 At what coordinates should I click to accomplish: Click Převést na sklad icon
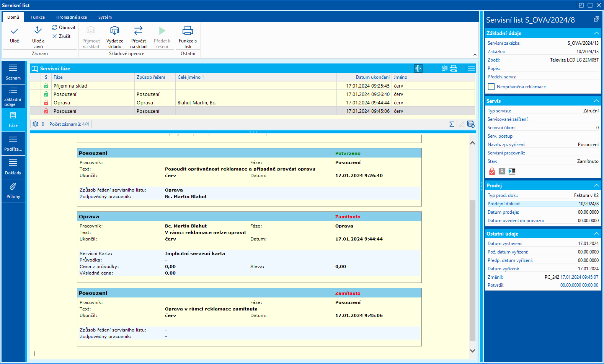click(138, 31)
